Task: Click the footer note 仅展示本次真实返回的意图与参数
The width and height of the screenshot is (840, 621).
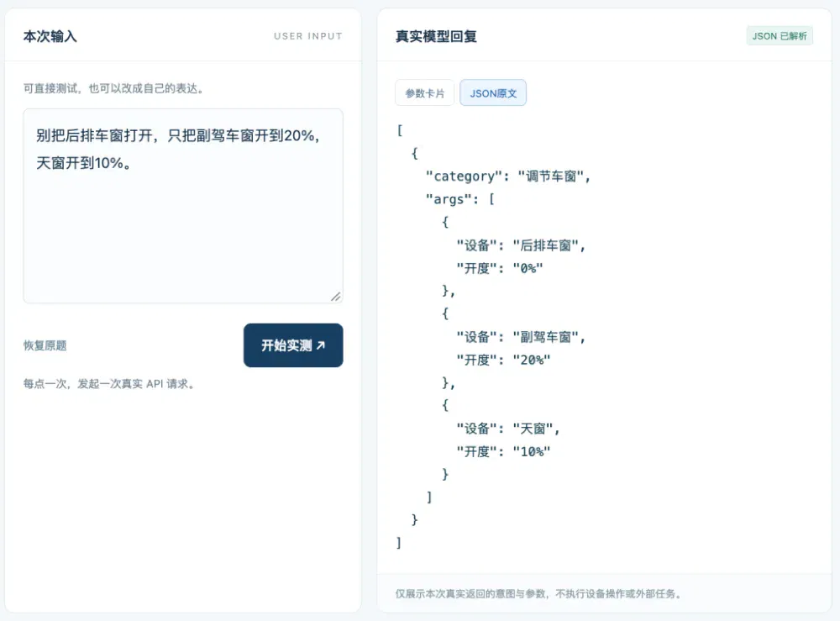Action: click(538, 593)
